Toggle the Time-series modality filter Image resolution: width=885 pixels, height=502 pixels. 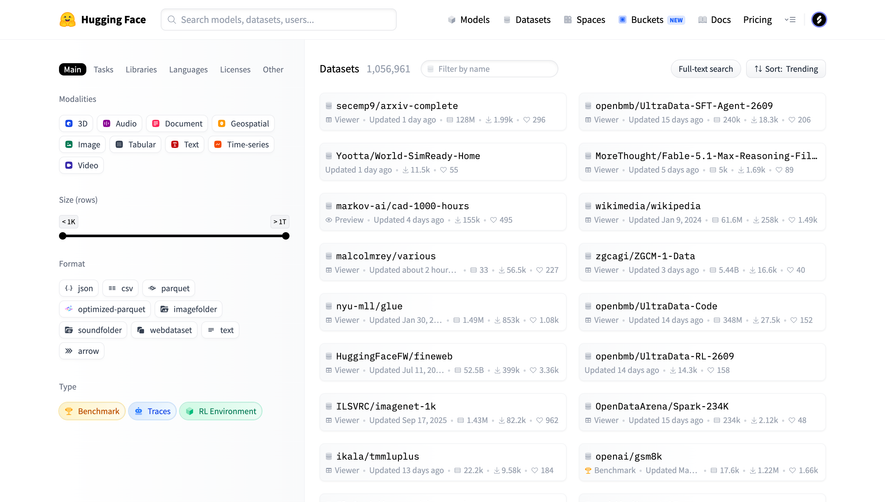coord(241,145)
